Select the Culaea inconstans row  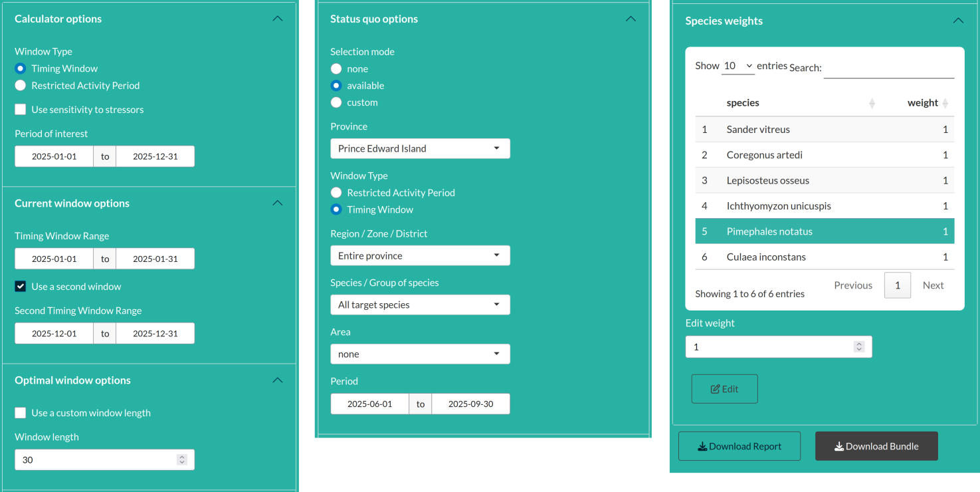pos(825,257)
